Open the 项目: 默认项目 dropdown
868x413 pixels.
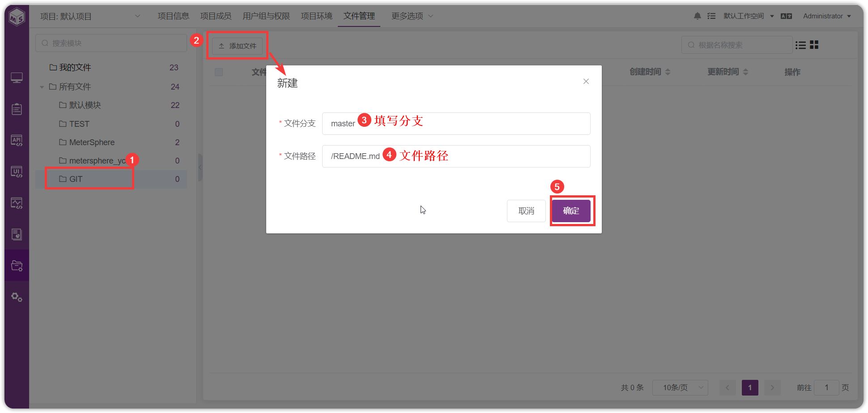click(x=90, y=16)
